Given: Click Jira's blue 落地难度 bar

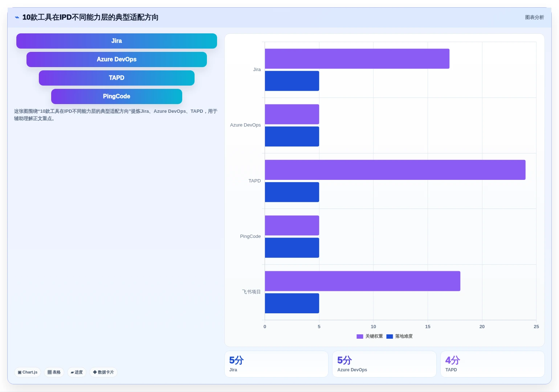Looking at the screenshot, I should (292, 81).
